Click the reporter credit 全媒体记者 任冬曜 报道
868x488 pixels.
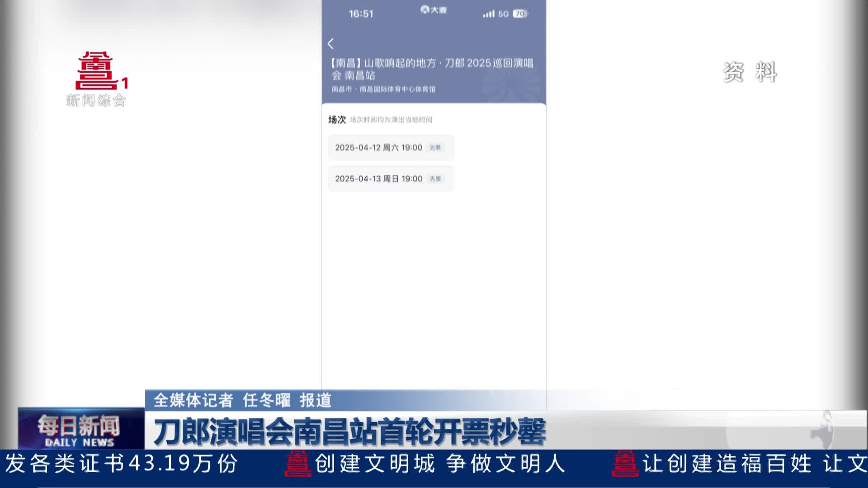[243, 400]
